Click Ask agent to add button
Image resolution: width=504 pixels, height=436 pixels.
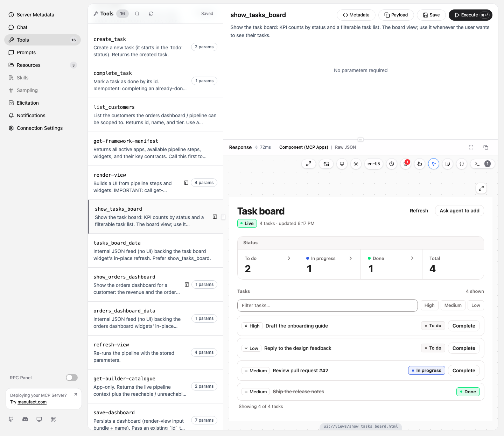pyautogui.click(x=460, y=211)
